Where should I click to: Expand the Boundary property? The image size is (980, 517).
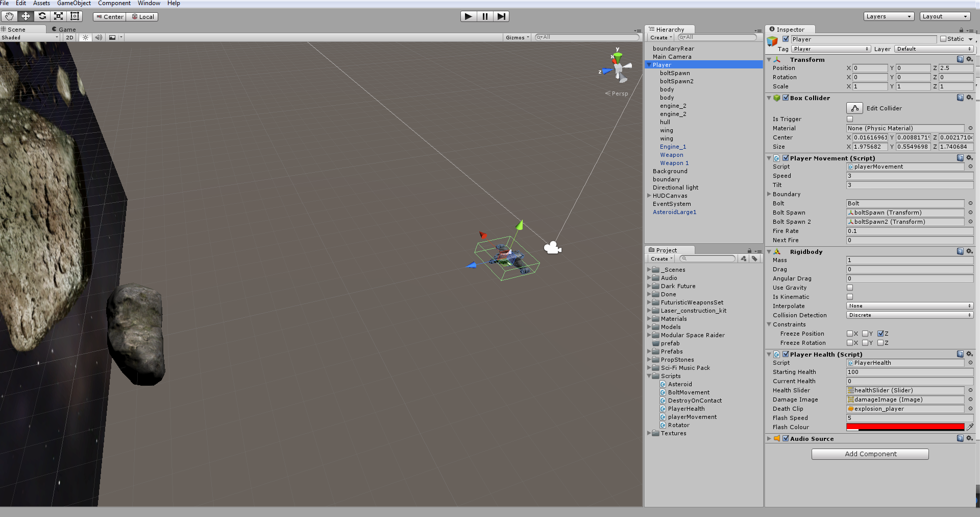[769, 194]
